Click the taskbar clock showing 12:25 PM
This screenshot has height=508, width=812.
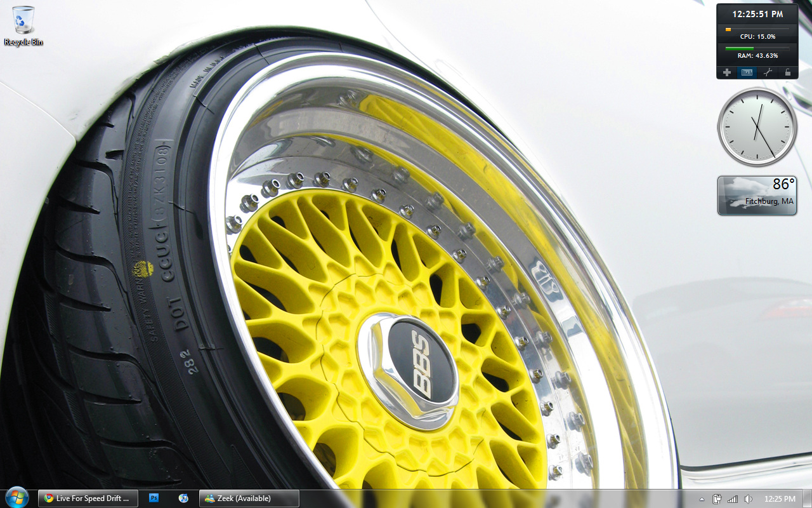pos(780,499)
